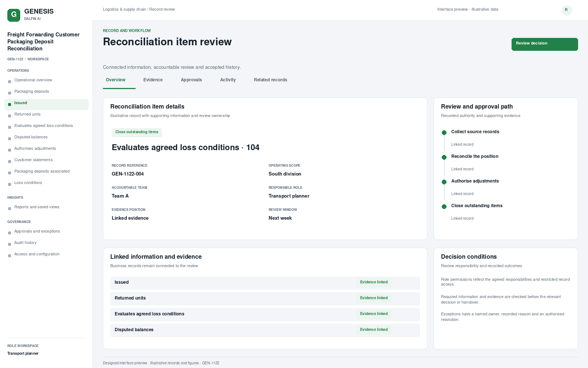Click the Authorise adjustments step dot
The image size is (588, 368).
444,182
